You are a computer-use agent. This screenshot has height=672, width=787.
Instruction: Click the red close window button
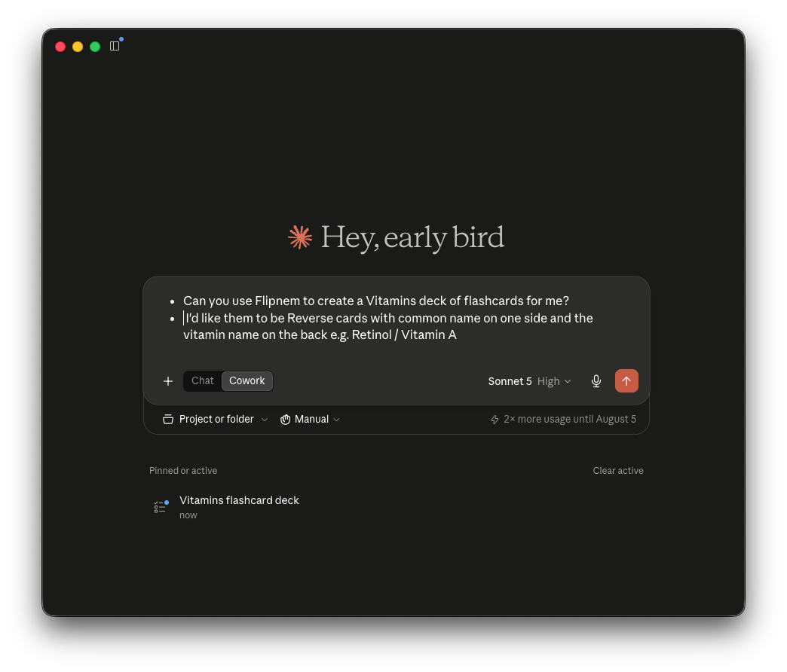click(60, 47)
